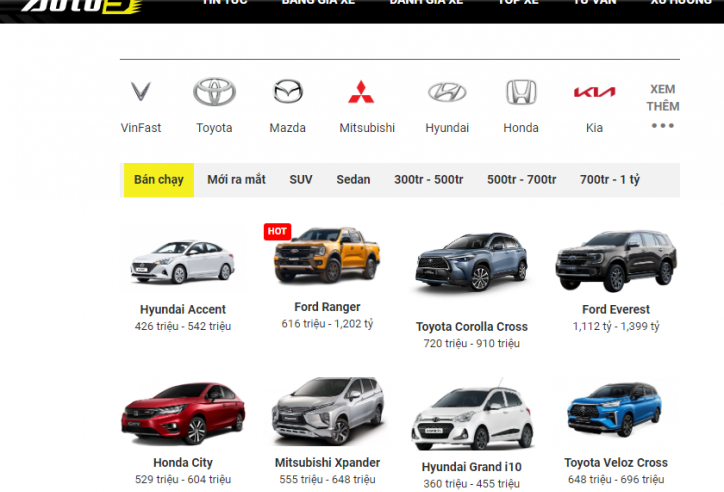724x492 pixels.
Task: Open the red Honda City image
Action: (183, 413)
